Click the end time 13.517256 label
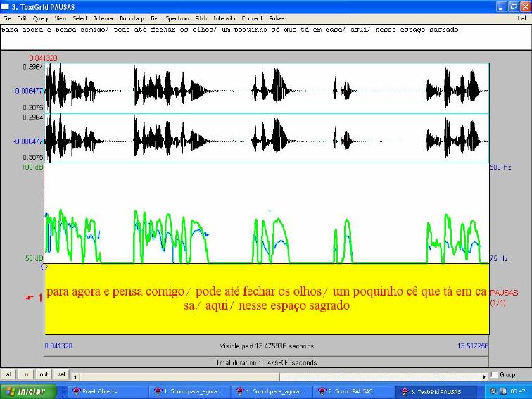 tap(473, 346)
